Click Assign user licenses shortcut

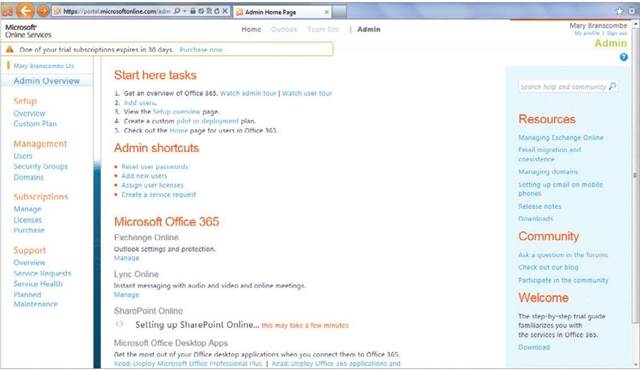pos(152,185)
